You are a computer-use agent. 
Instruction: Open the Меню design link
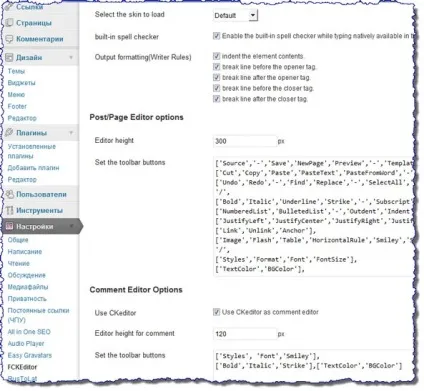pyautogui.click(x=16, y=94)
